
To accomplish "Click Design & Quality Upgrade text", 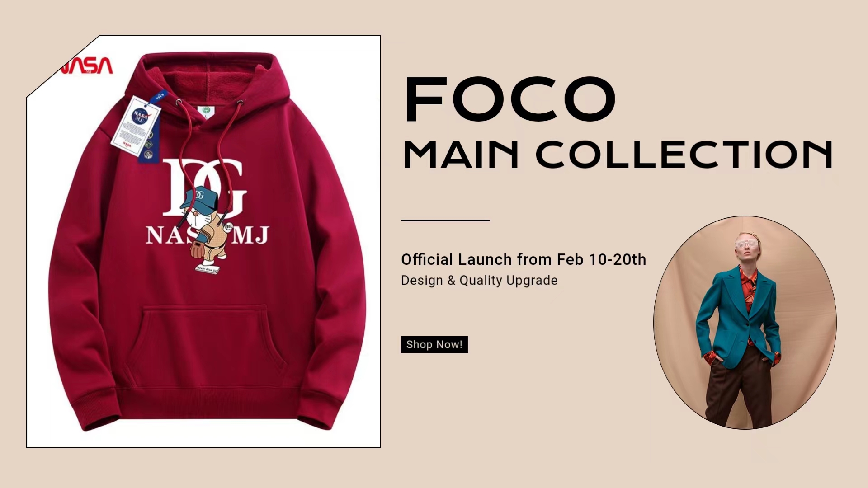I will click(479, 280).
